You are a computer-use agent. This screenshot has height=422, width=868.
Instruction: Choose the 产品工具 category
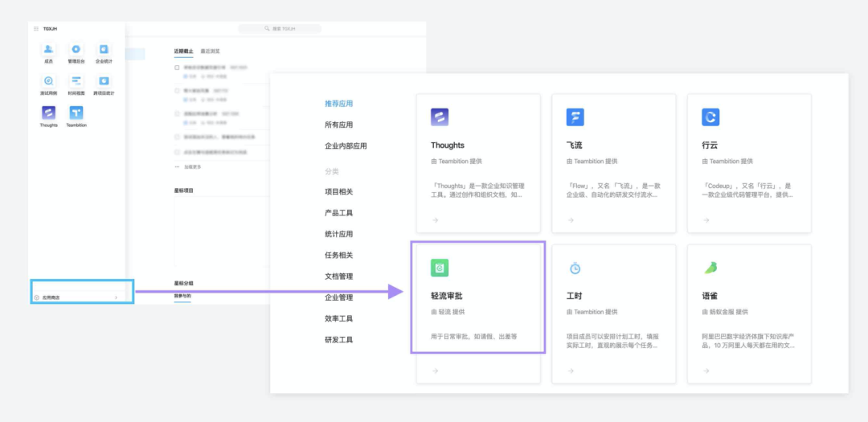(339, 213)
